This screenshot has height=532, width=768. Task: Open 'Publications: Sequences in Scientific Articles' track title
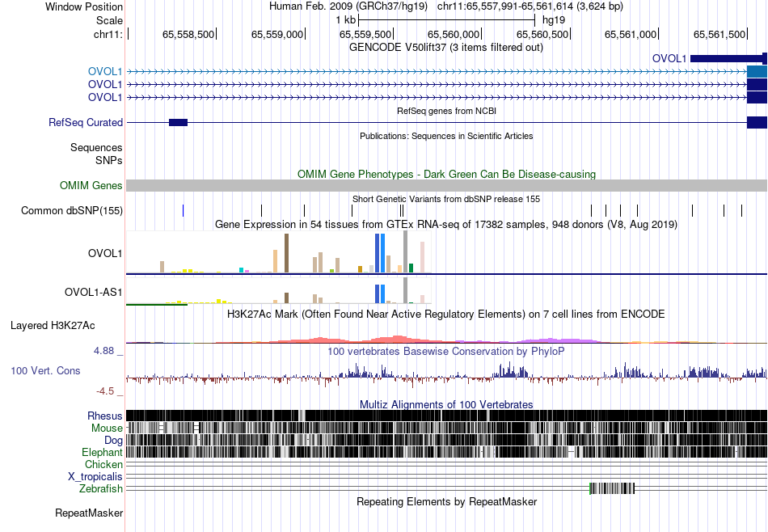click(x=446, y=136)
